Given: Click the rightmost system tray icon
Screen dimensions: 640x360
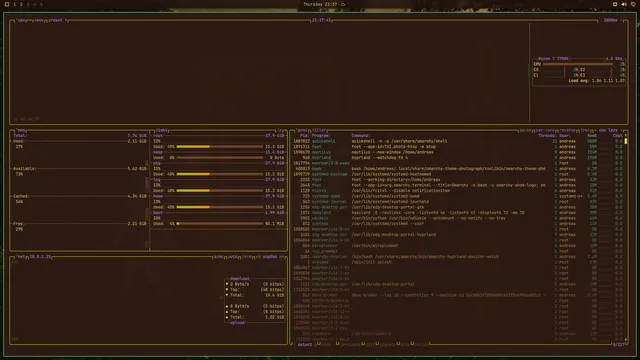Looking at the screenshot, I should click(633, 4).
